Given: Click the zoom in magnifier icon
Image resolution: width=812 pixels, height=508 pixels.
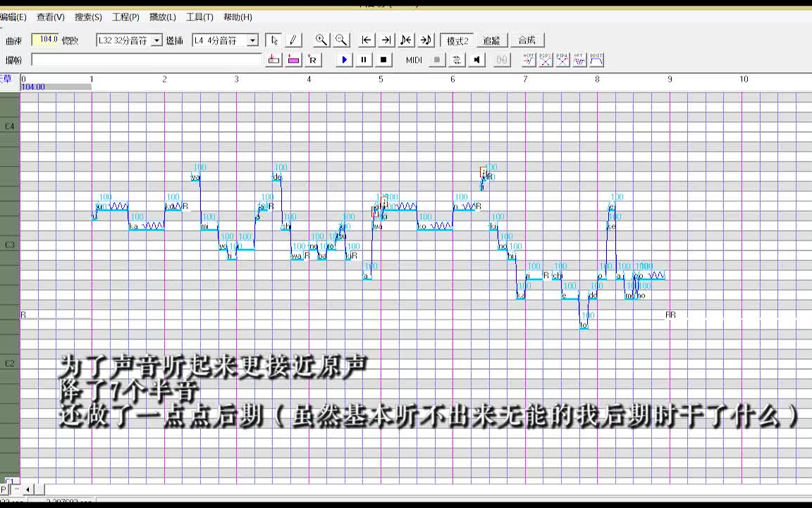Looking at the screenshot, I should [x=321, y=40].
